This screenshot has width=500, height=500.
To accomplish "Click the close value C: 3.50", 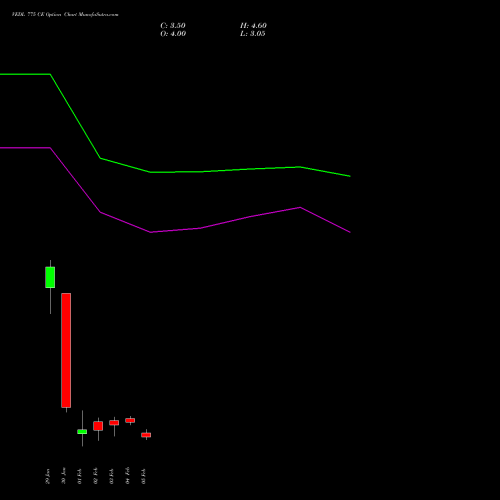I will click(173, 26).
